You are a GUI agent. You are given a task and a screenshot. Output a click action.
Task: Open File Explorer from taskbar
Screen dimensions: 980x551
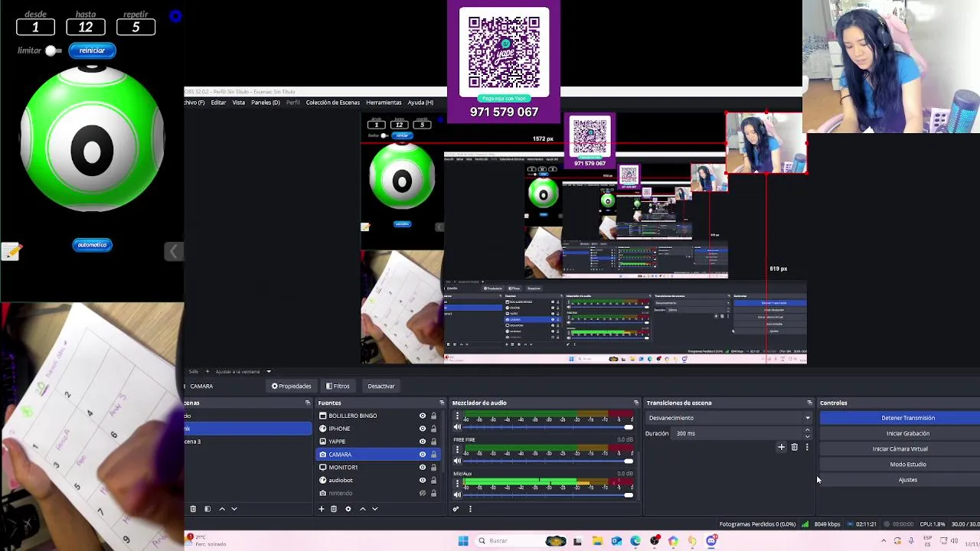pyautogui.click(x=597, y=541)
